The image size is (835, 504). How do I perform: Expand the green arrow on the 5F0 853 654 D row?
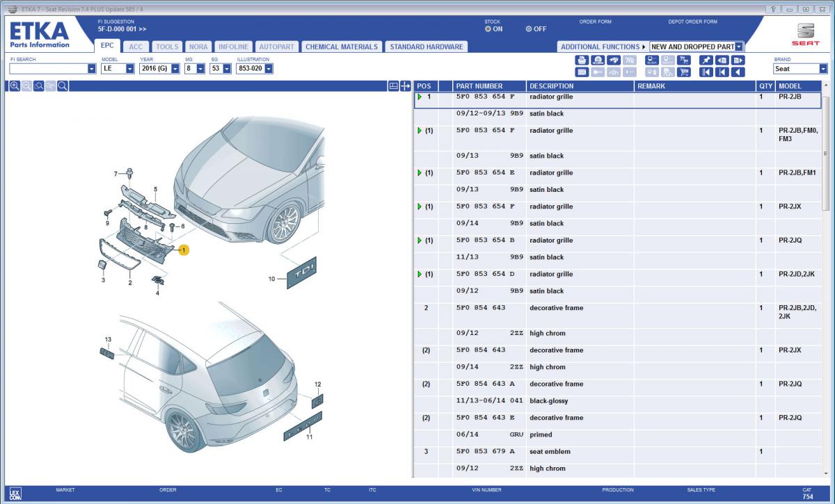420,274
